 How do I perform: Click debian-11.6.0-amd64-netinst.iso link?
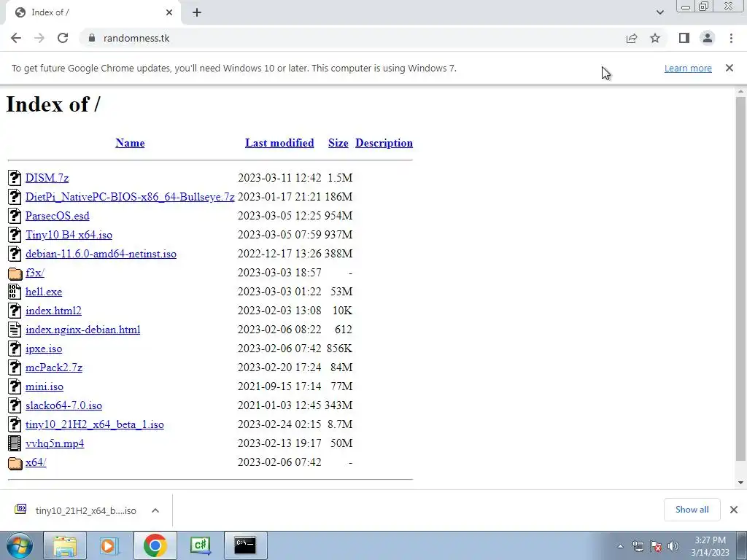(x=101, y=254)
